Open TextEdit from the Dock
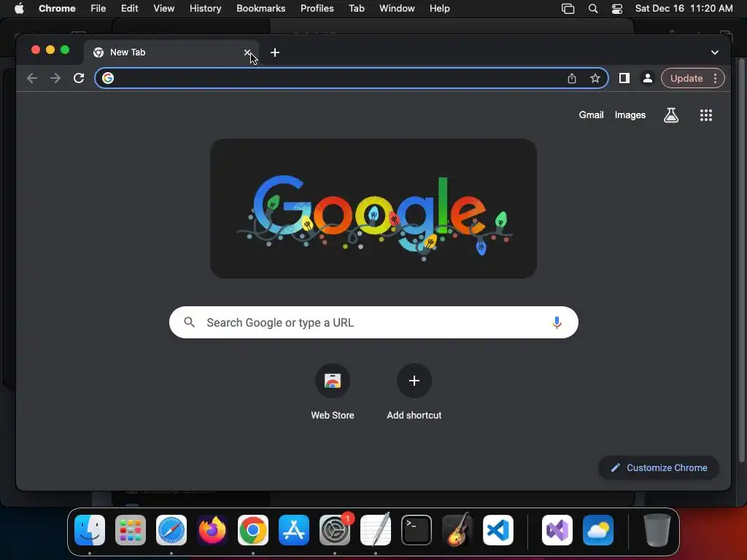Viewport: 747px width, 560px height. click(376, 529)
